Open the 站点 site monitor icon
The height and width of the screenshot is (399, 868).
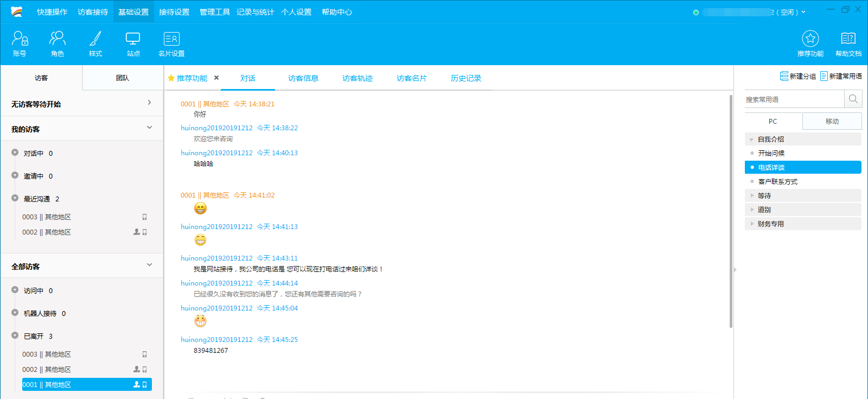tap(133, 39)
